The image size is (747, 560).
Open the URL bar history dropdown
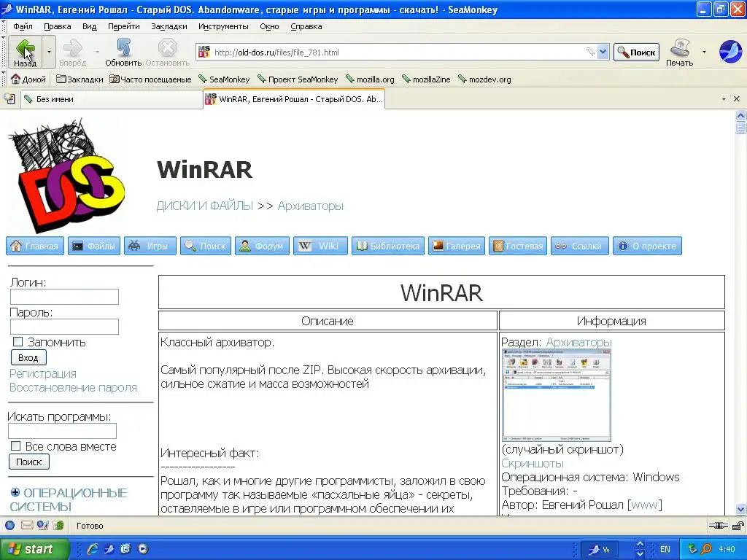pos(603,52)
